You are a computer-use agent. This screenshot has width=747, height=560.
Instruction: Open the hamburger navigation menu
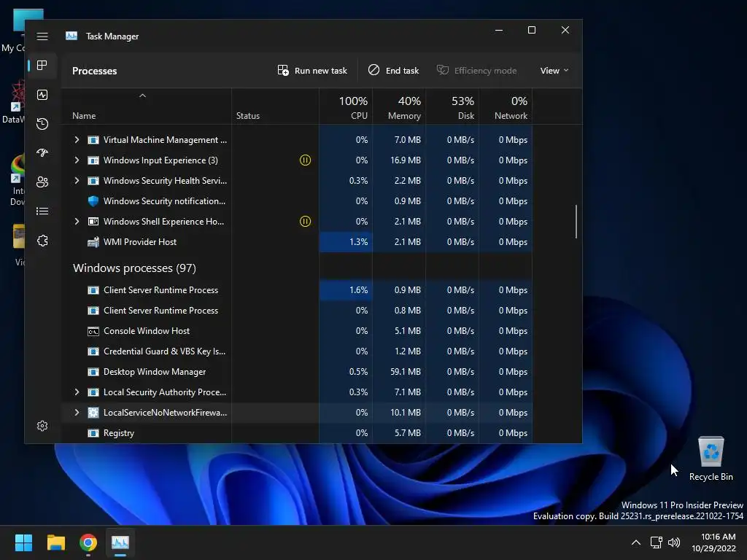[42, 36]
